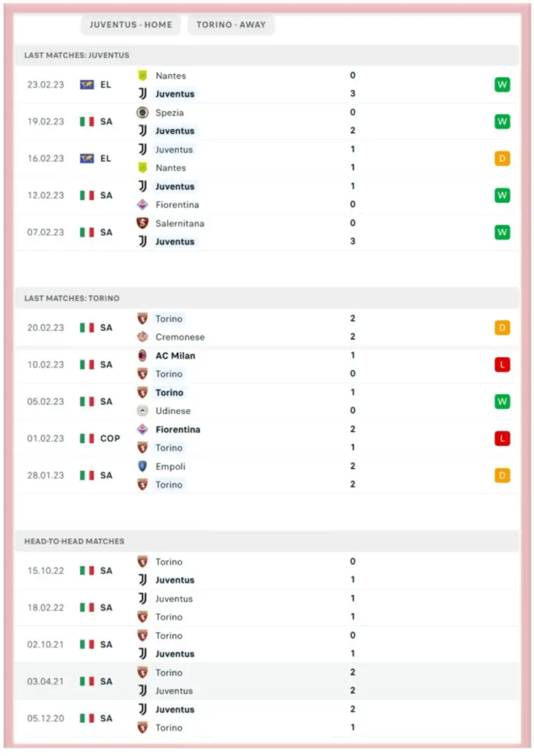This screenshot has width=534, height=756.
Task: Click the red L badge for AC Milan vs Torino
Action: pos(502,365)
